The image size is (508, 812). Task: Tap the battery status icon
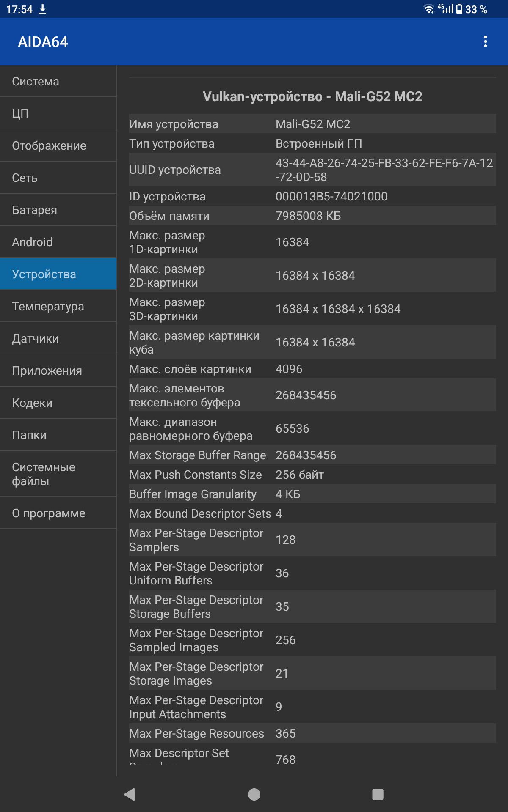click(x=459, y=9)
